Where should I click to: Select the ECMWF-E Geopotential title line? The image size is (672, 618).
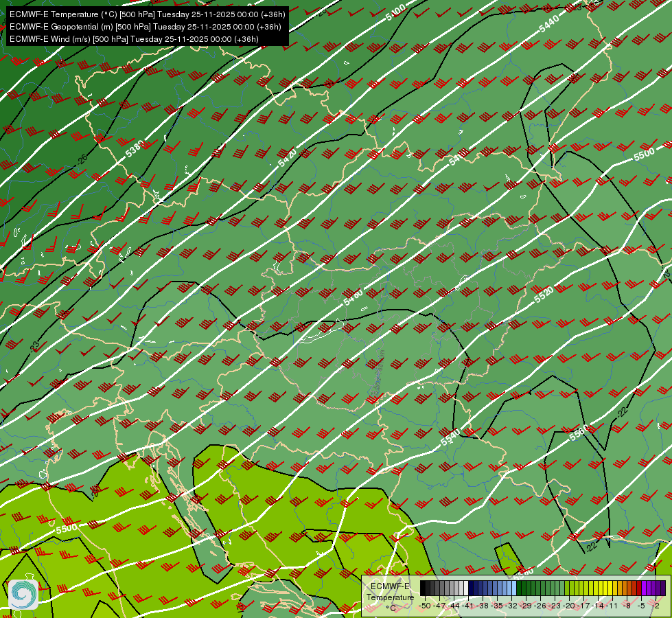[x=146, y=27]
